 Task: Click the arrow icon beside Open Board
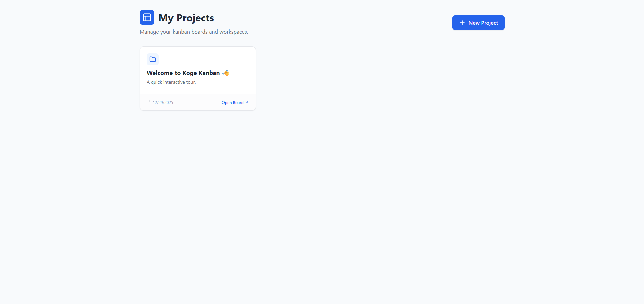[247, 102]
